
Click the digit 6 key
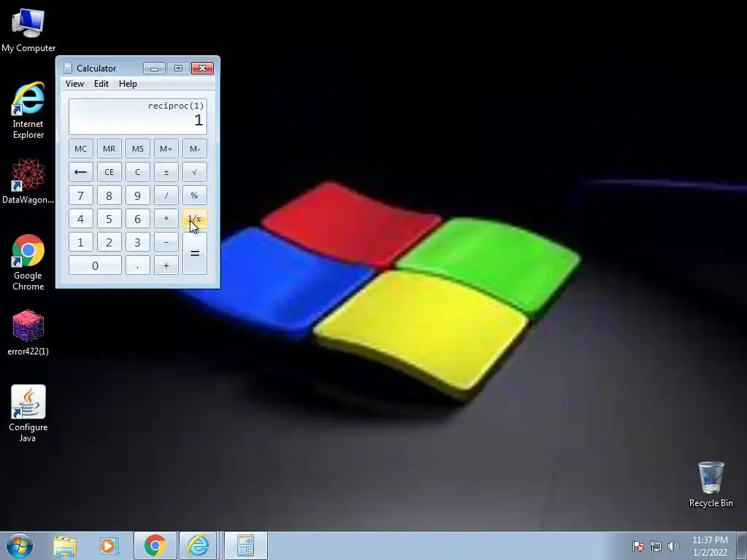pyautogui.click(x=138, y=219)
